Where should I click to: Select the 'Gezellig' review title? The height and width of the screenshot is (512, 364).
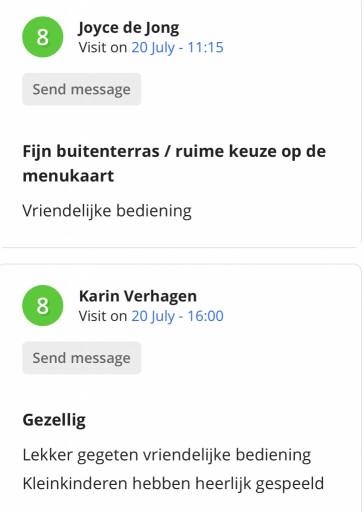point(54,420)
